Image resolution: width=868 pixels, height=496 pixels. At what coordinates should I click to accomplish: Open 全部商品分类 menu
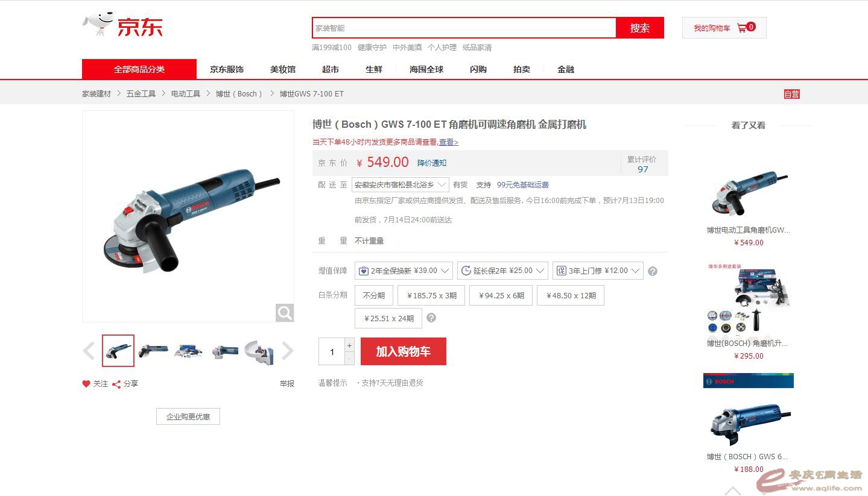pyautogui.click(x=139, y=69)
